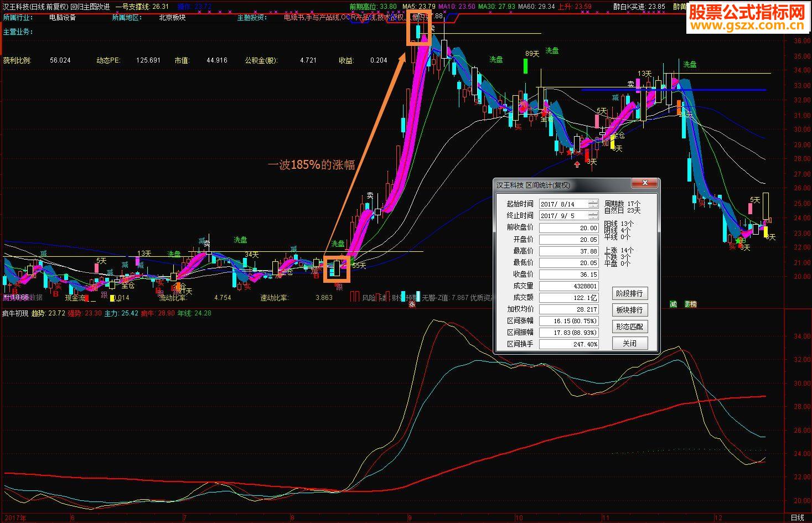
Task: Click the 36.00 price axis label
Action: pyautogui.click(x=801, y=41)
